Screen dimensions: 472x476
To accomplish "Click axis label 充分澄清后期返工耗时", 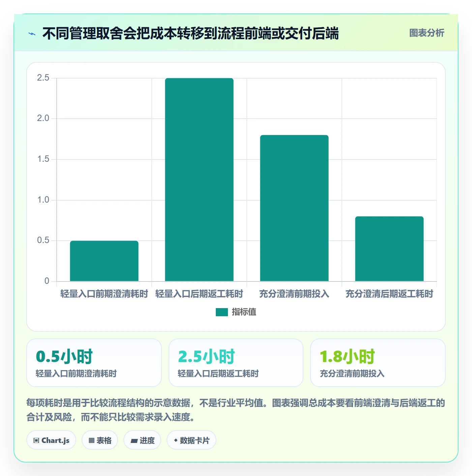I will pyautogui.click(x=389, y=294).
